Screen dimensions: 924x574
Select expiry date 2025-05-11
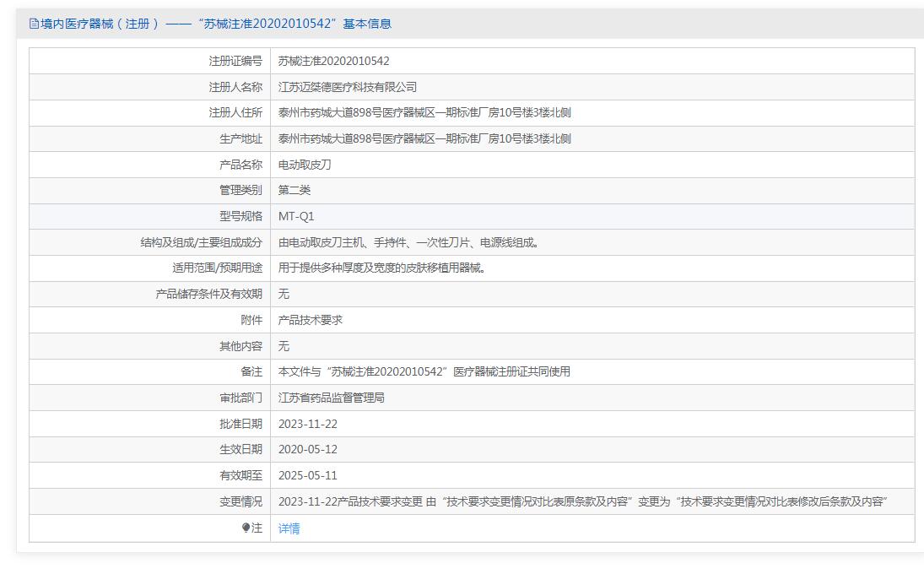(x=308, y=475)
